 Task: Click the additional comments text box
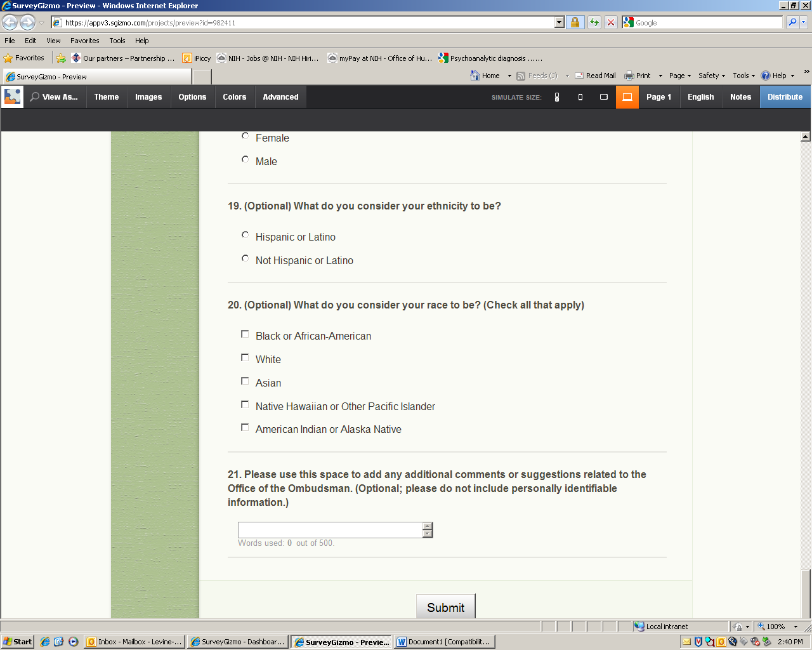(x=330, y=530)
